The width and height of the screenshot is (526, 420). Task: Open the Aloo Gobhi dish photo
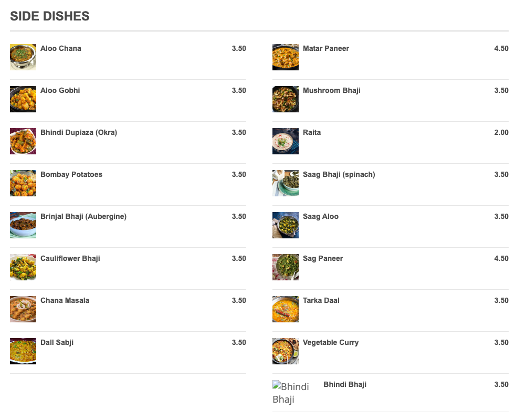click(x=23, y=99)
